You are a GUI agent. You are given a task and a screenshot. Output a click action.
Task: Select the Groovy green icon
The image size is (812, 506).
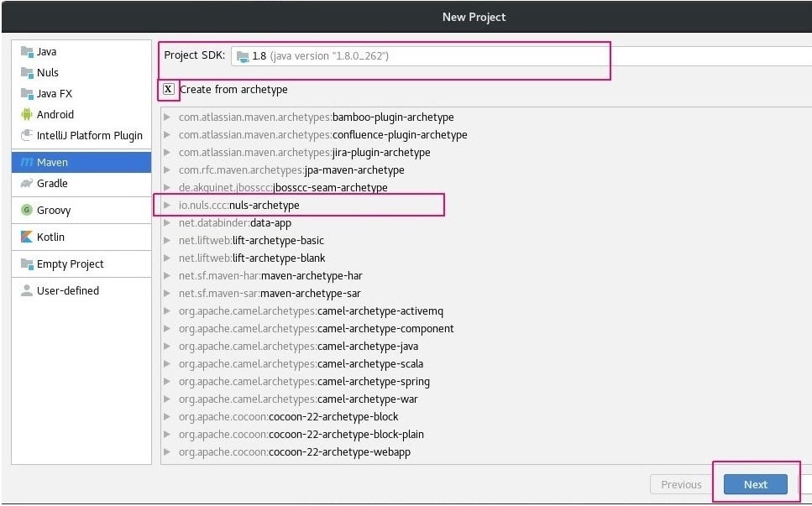[x=26, y=210]
